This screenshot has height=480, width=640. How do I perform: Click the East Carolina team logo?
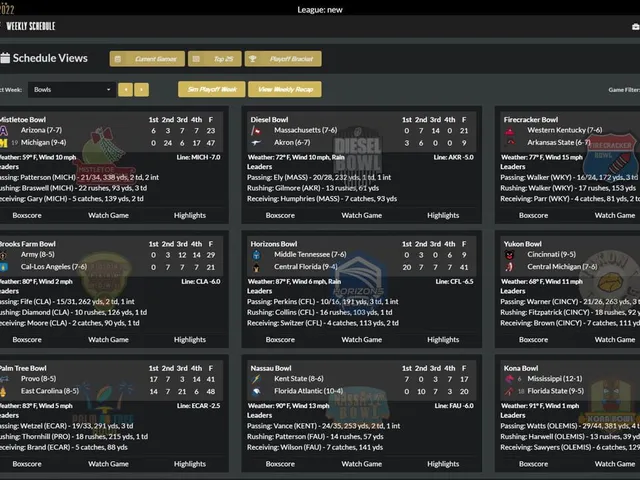(x=3, y=391)
